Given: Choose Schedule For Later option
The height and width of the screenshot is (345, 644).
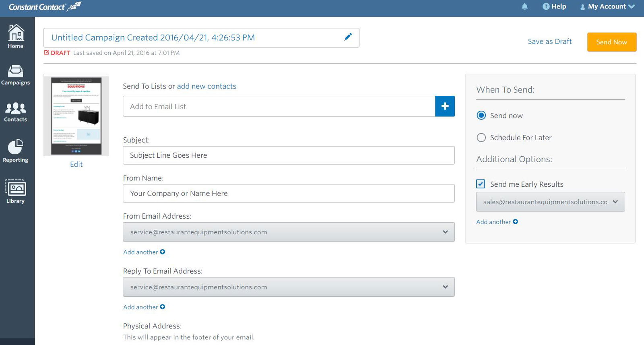Looking at the screenshot, I should pos(481,138).
